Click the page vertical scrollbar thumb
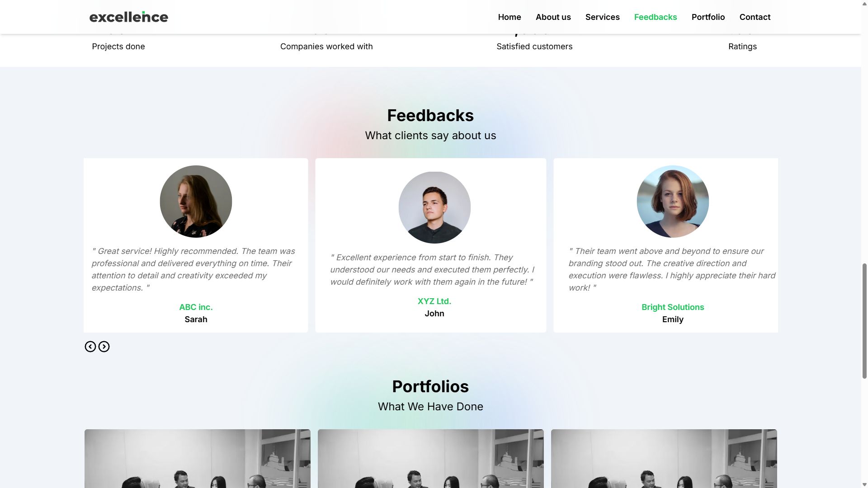The height and width of the screenshot is (488, 868). coord(864,320)
